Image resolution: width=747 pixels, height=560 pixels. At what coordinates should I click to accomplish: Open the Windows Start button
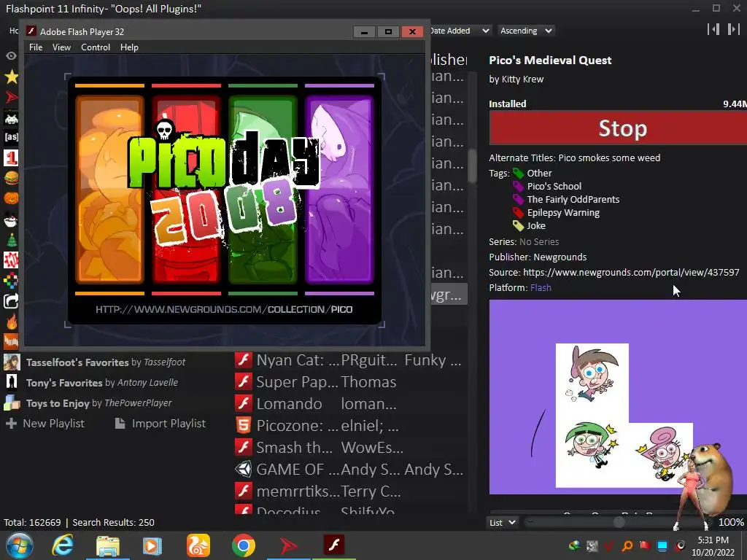pos(19,545)
